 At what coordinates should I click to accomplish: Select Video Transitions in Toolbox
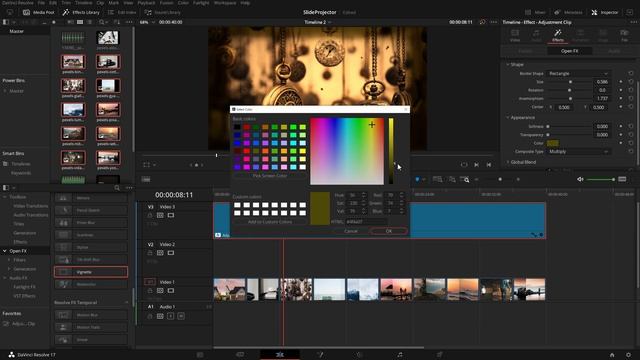coord(31,206)
